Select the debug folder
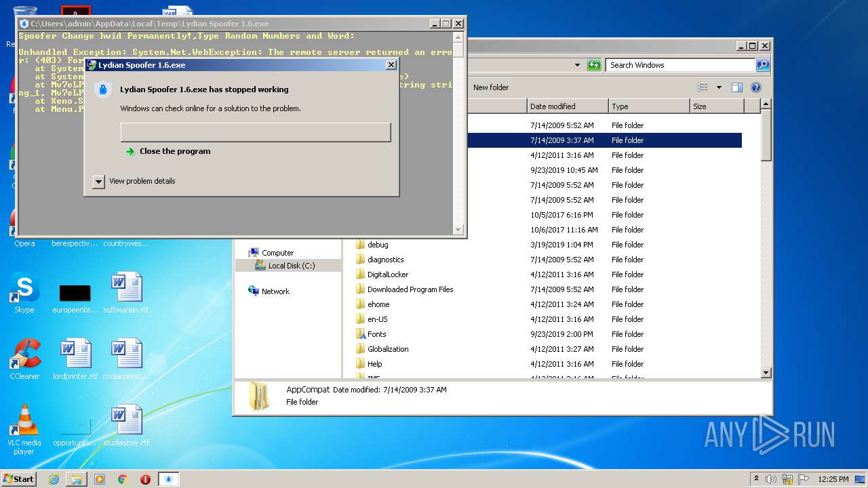The height and width of the screenshot is (488, 868). 378,245
